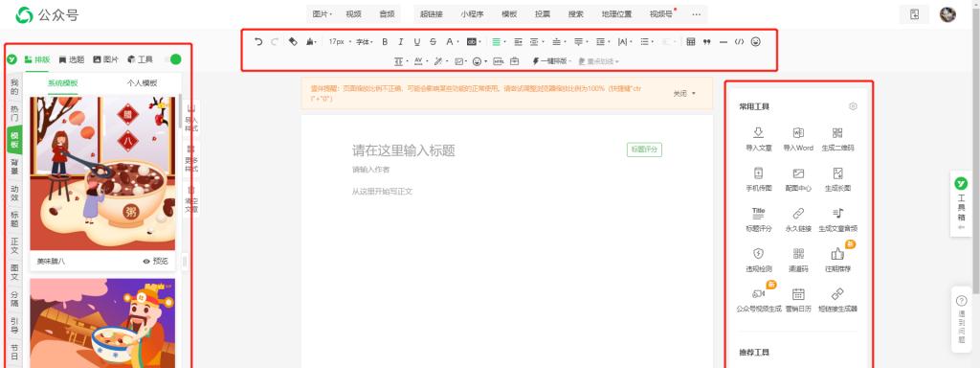Click the 视频号 menu link
This screenshot has width=980, height=368.
(660, 13)
